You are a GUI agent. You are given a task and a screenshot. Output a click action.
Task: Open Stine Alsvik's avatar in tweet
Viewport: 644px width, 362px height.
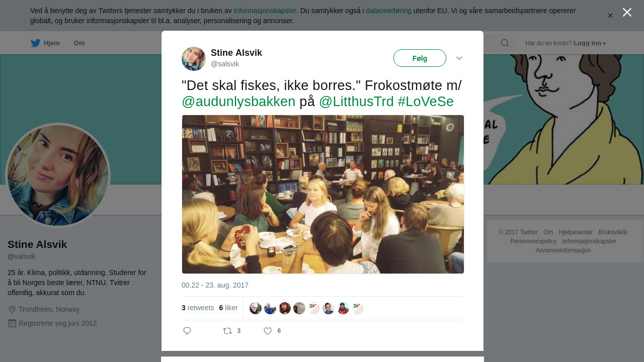point(194,59)
